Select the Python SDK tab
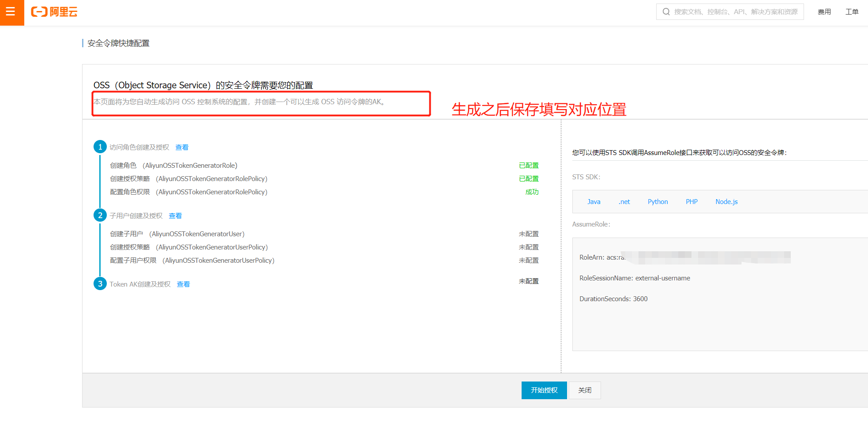 [x=658, y=202]
